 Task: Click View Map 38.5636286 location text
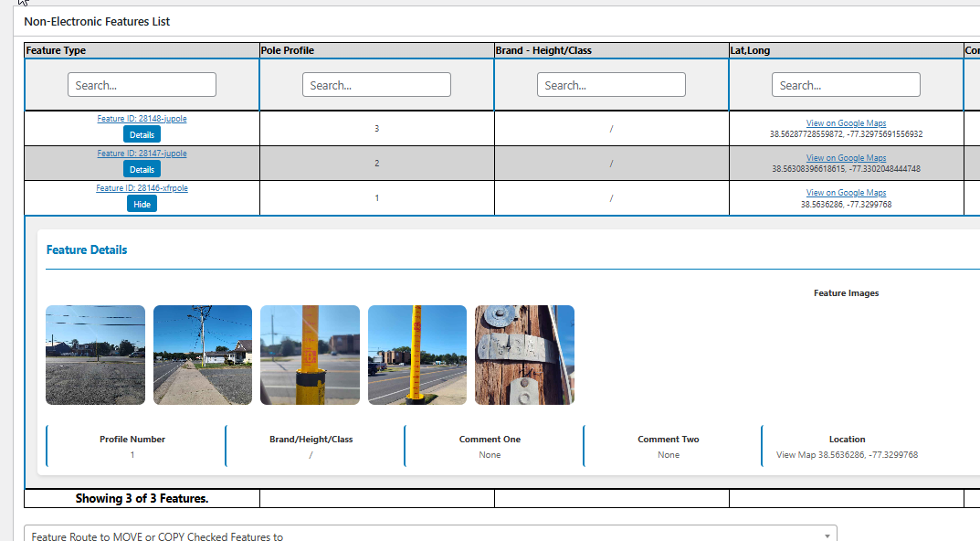[x=847, y=455]
